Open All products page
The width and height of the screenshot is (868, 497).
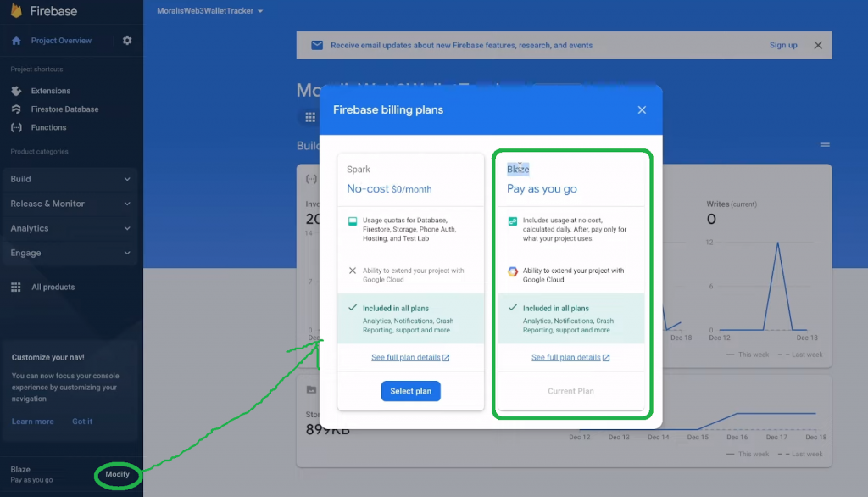(x=53, y=287)
